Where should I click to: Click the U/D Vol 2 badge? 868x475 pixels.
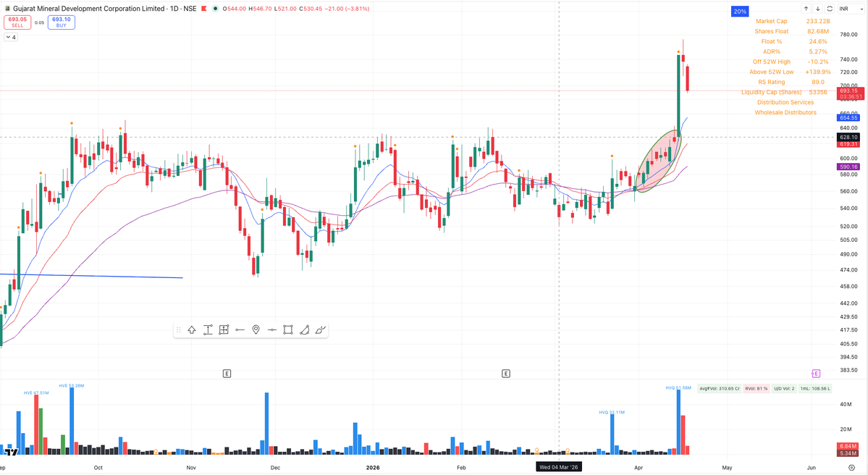(784, 389)
